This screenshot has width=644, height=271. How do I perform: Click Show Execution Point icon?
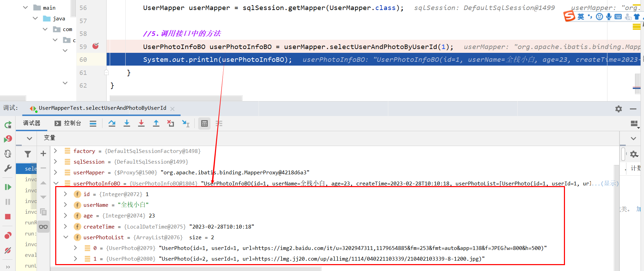pos(112,123)
